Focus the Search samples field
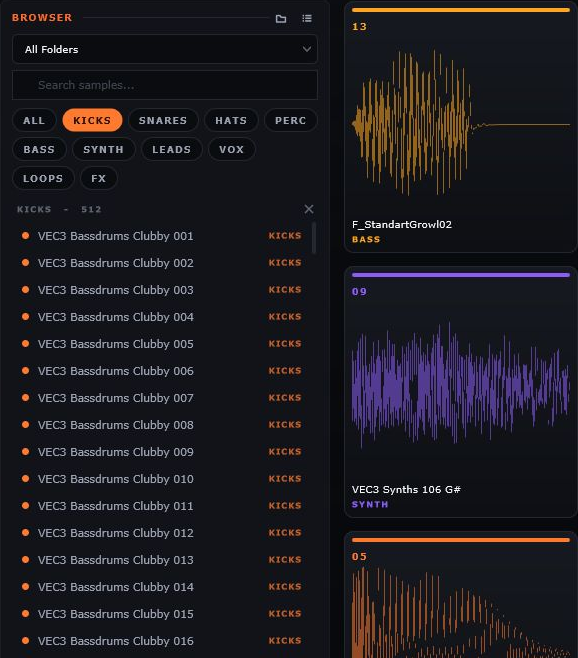The height and width of the screenshot is (658, 578). pos(165,85)
